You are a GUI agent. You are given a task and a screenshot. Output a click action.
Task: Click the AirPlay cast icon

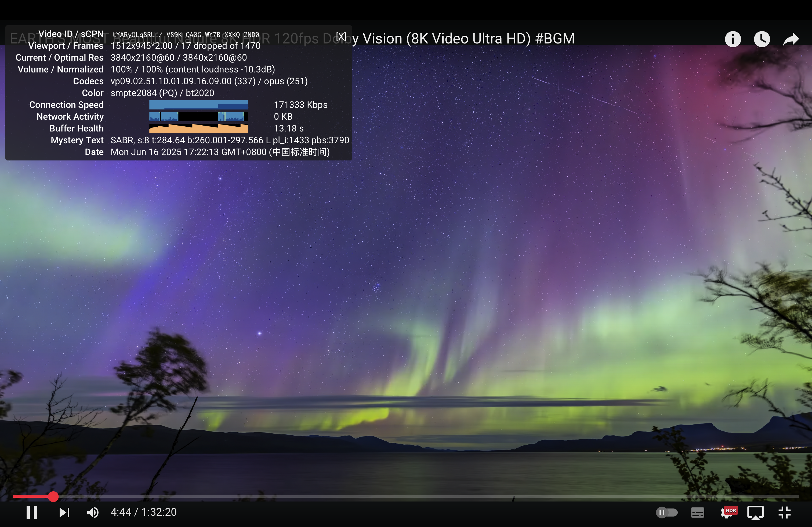tap(755, 512)
